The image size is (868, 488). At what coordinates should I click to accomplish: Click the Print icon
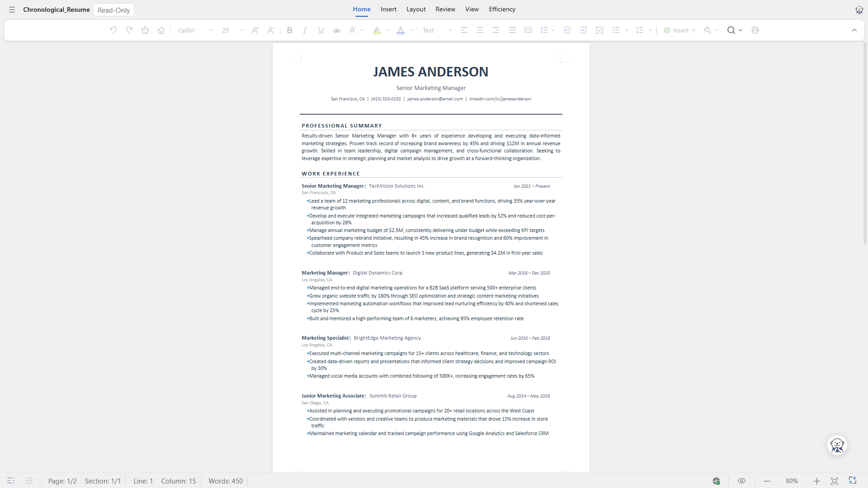pyautogui.click(x=755, y=30)
